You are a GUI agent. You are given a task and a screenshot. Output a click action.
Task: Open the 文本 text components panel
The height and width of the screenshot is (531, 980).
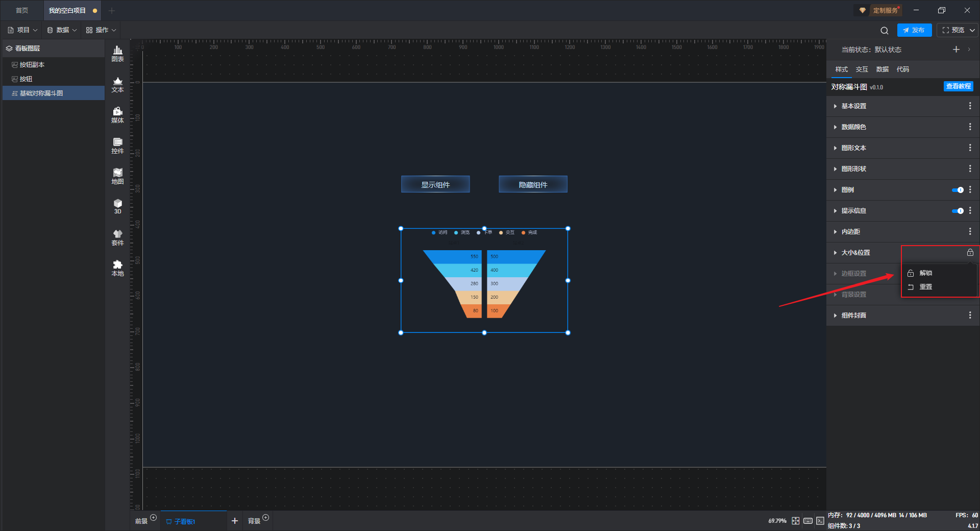(117, 84)
